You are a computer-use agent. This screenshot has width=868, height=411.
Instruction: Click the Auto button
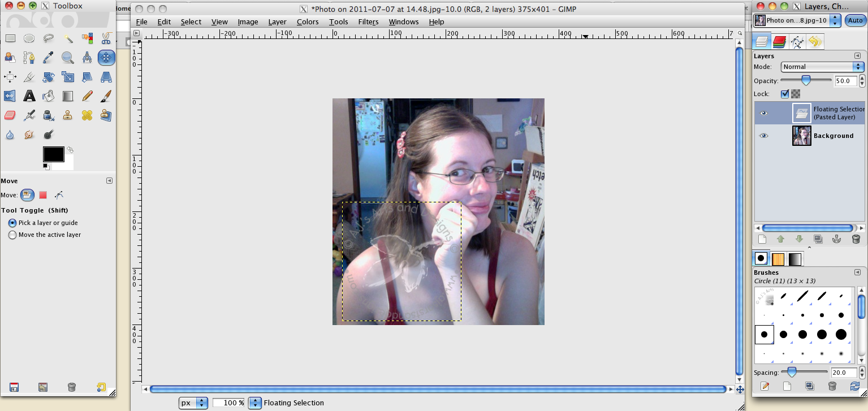pos(855,20)
